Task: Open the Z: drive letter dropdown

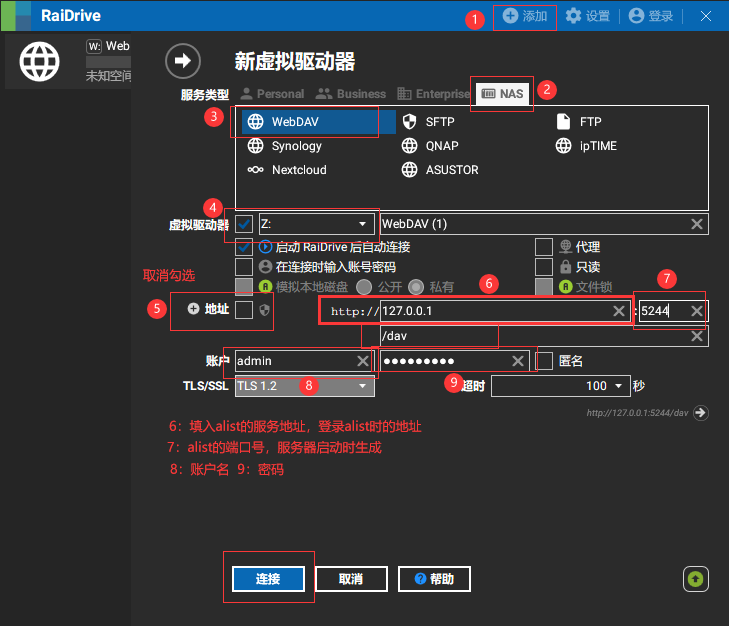Action: coord(316,224)
